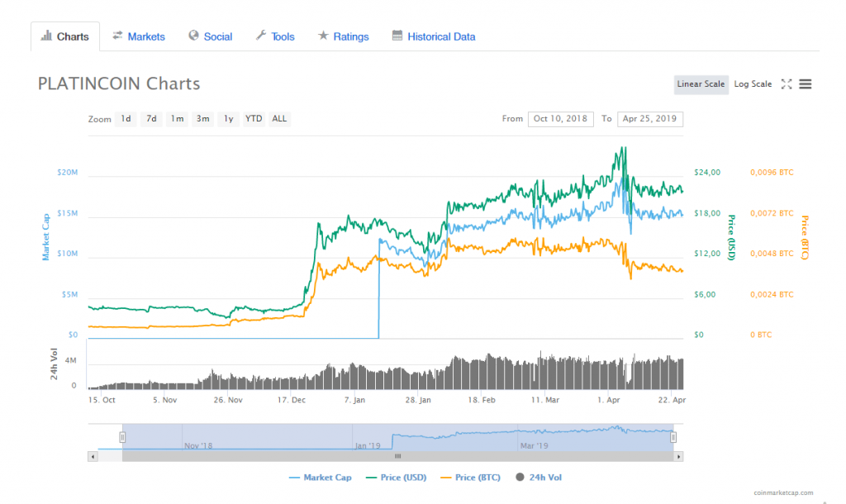
Task: Click the From date field
Action: pyautogui.click(x=560, y=119)
